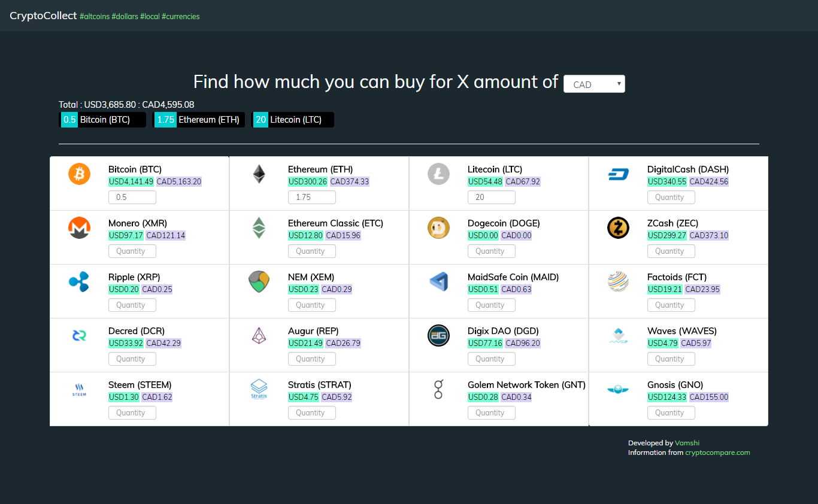Viewport: 818px width, 504px height.
Task: Click the Dogecoin coin icon
Action: (x=438, y=227)
